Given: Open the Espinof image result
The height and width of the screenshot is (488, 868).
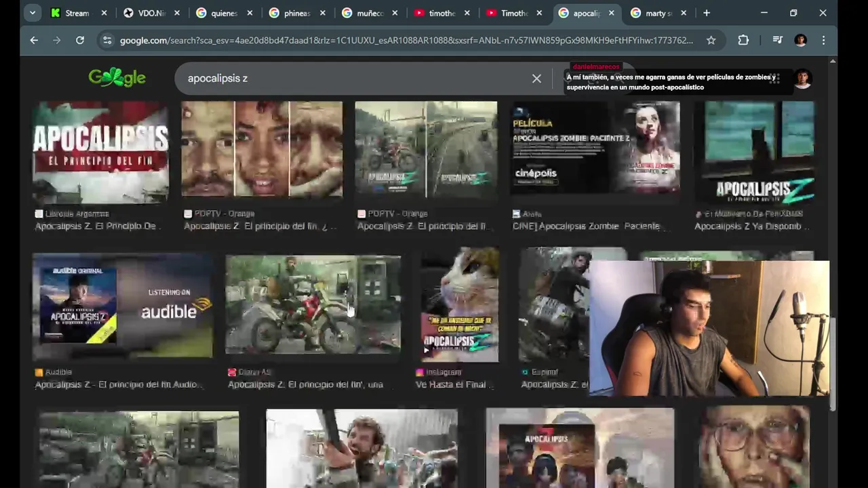Looking at the screenshot, I should point(554,305).
